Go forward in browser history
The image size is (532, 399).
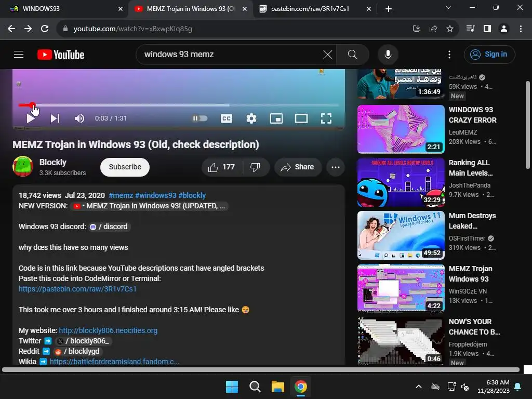(x=28, y=29)
